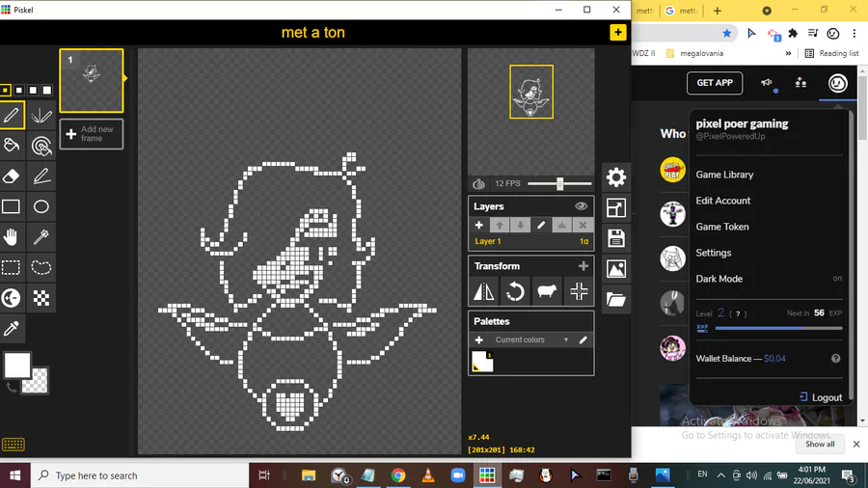Click the Clone sheep transform icon
868x488 pixels.
click(x=547, y=291)
